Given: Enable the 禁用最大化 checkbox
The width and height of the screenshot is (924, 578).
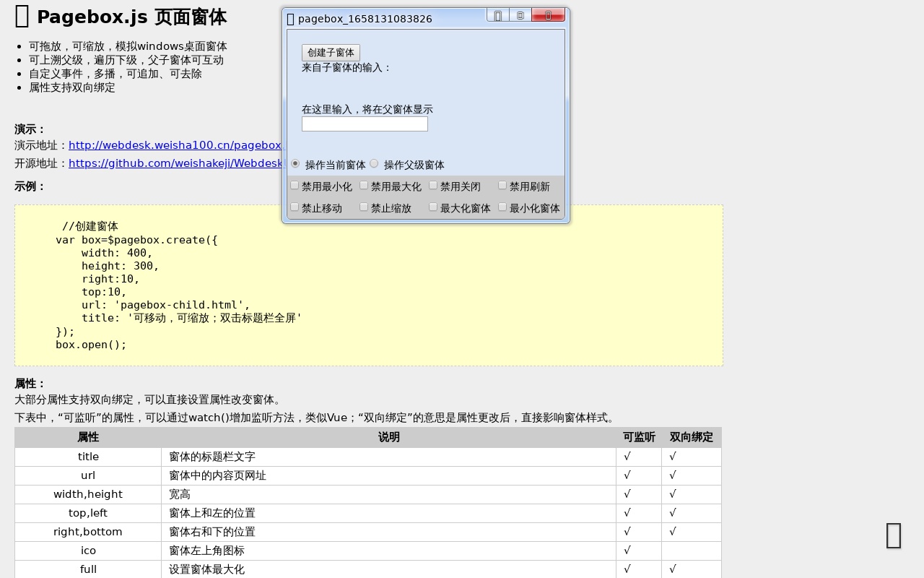Looking at the screenshot, I should 364,185.
